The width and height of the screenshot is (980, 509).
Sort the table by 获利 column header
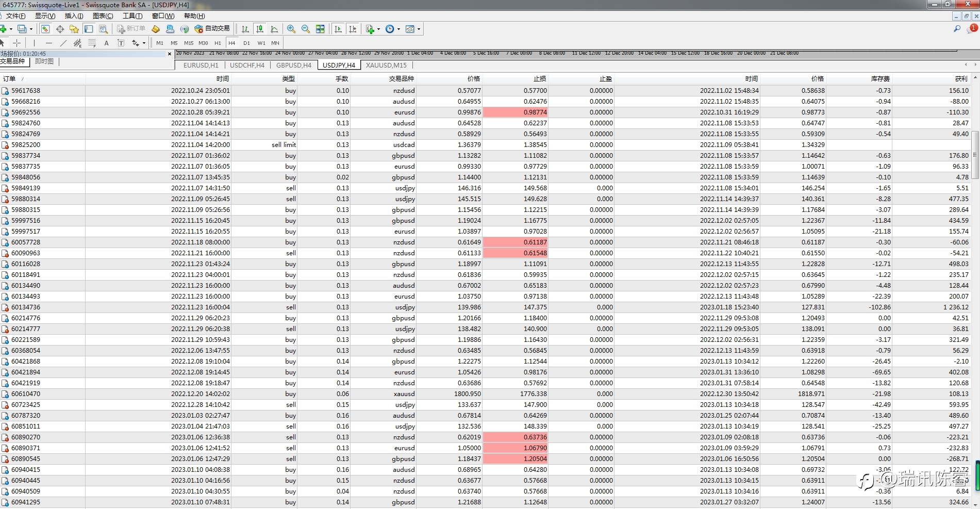tap(960, 79)
